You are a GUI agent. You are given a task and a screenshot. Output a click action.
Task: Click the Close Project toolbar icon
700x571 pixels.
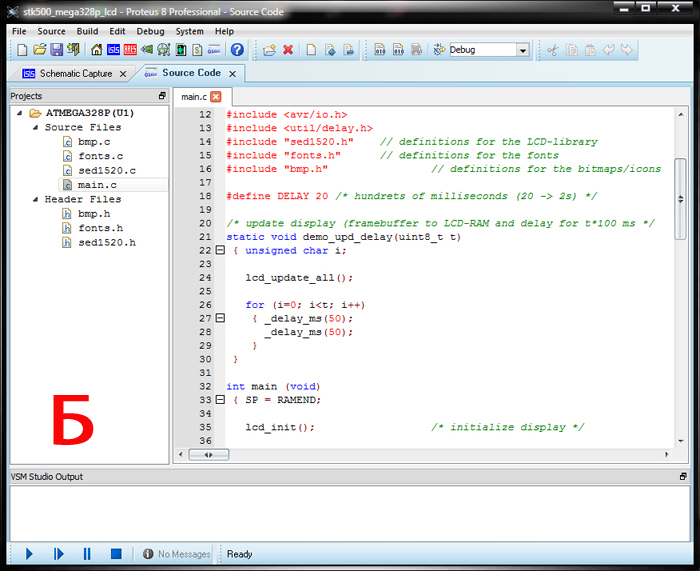click(73, 50)
